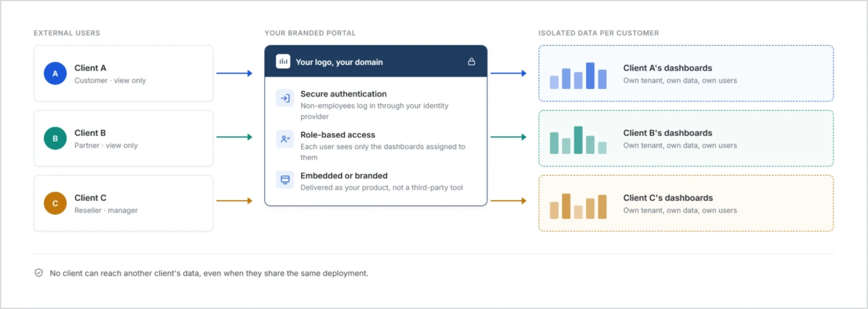This screenshot has width=868, height=309.
Task: Click the 'No client can reach another client's data' note
Action: click(x=209, y=273)
